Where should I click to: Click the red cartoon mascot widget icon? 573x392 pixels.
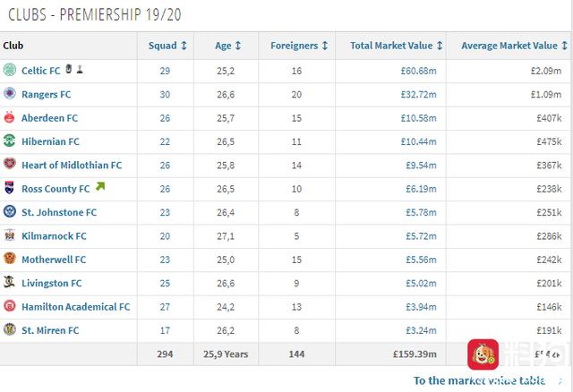pos(483,354)
